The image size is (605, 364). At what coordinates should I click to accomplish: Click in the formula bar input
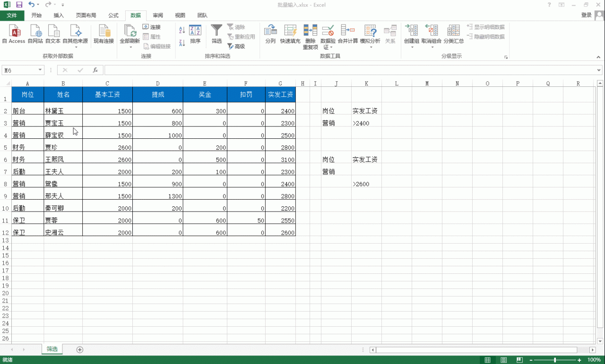350,70
